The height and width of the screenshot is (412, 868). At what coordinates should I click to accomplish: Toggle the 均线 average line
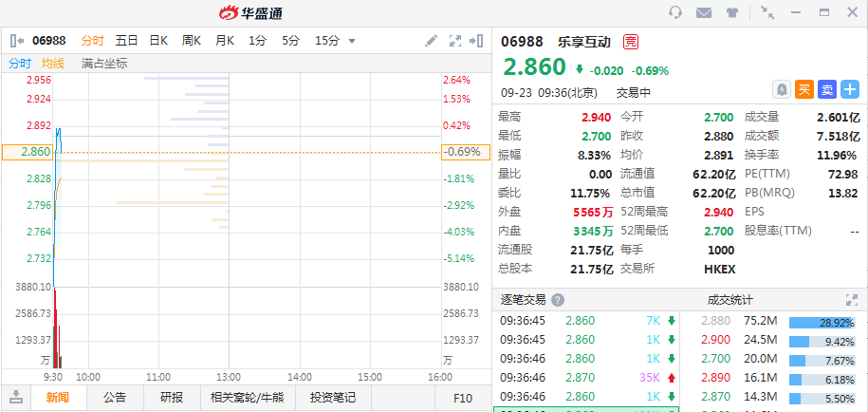pyautogui.click(x=53, y=63)
